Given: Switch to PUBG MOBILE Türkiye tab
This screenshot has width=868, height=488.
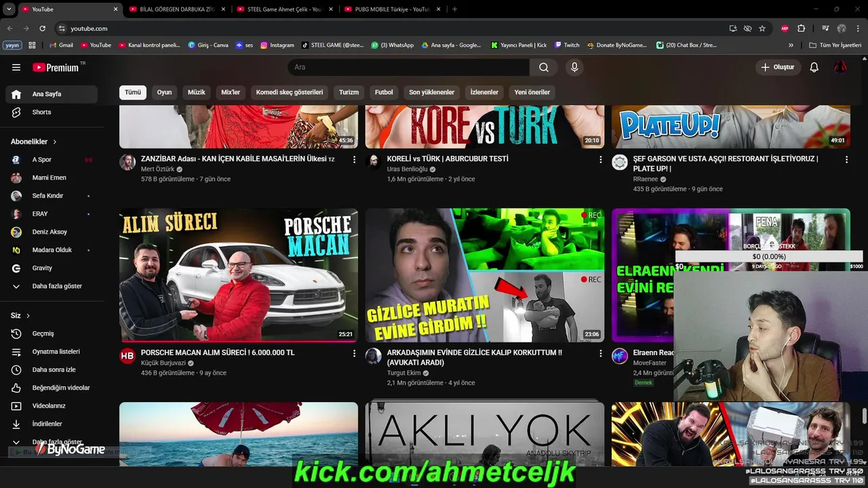Looking at the screenshot, I should pos(393,9).
